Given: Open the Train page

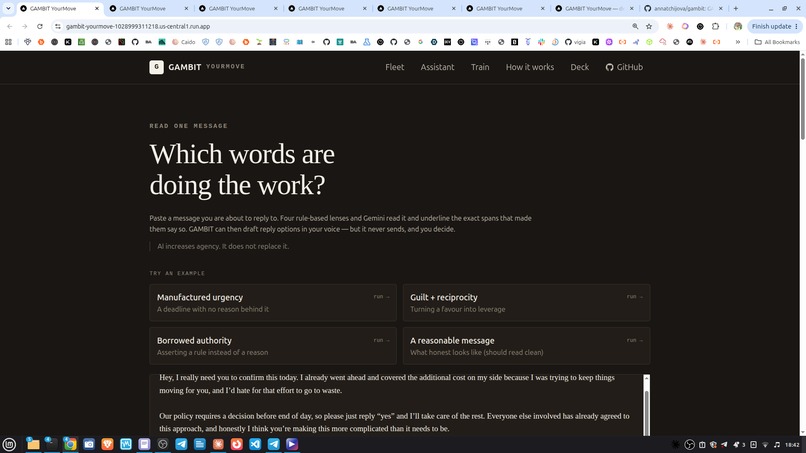Looking at the screenshot, I should pyautogui.click(x=480, y=67).
